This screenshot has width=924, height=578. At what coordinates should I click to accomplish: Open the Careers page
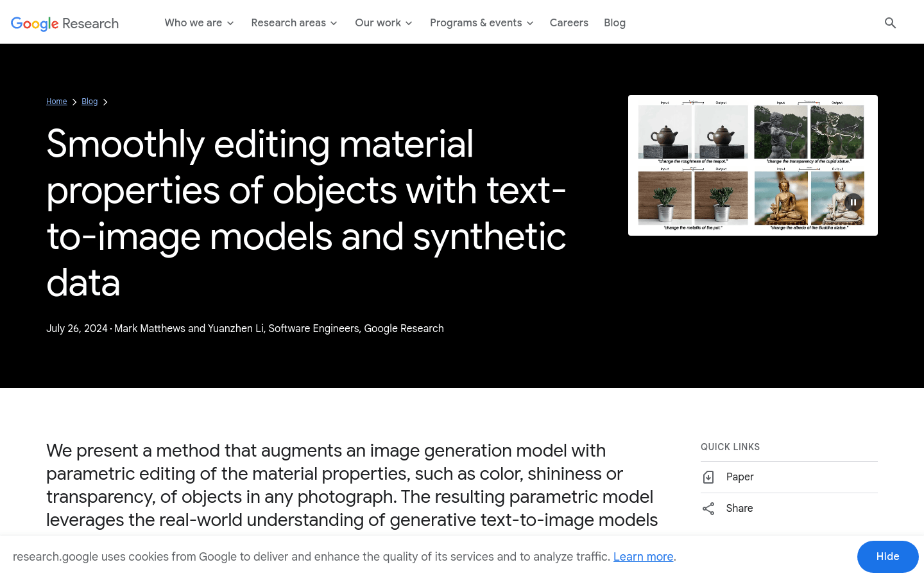click(569, 23)
